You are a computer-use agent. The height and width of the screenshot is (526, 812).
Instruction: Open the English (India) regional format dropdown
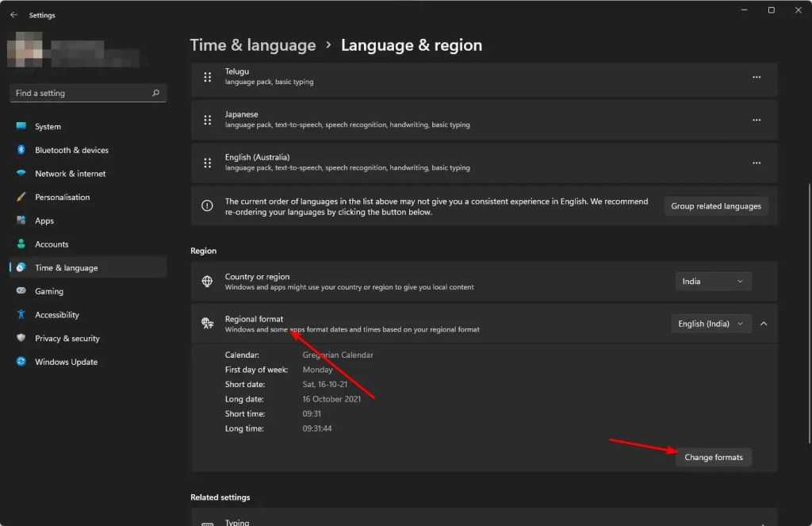pos(710,324)
